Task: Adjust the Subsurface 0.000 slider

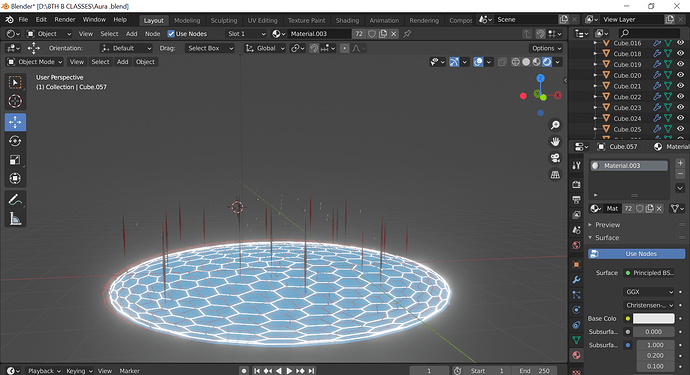Action: (x=653, y=332)
